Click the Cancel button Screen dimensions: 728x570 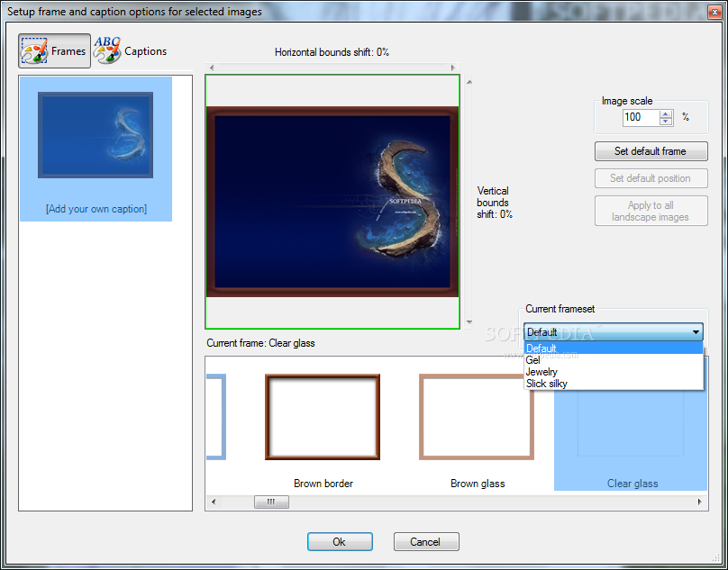426,542
